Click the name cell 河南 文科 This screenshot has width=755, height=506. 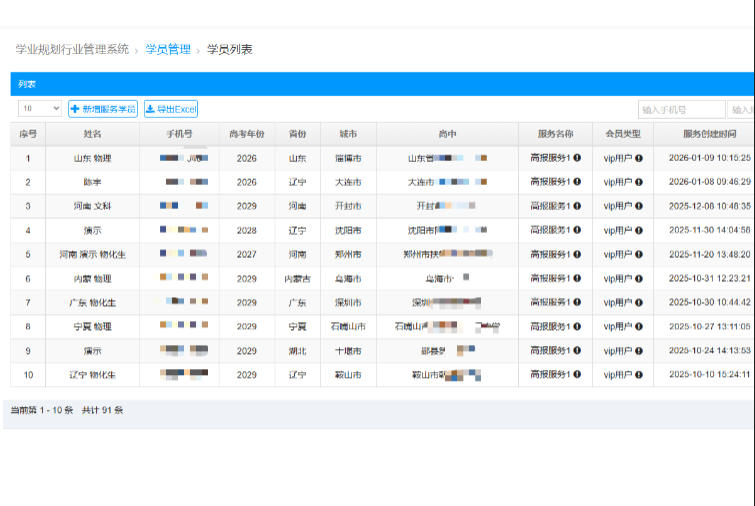92,206
